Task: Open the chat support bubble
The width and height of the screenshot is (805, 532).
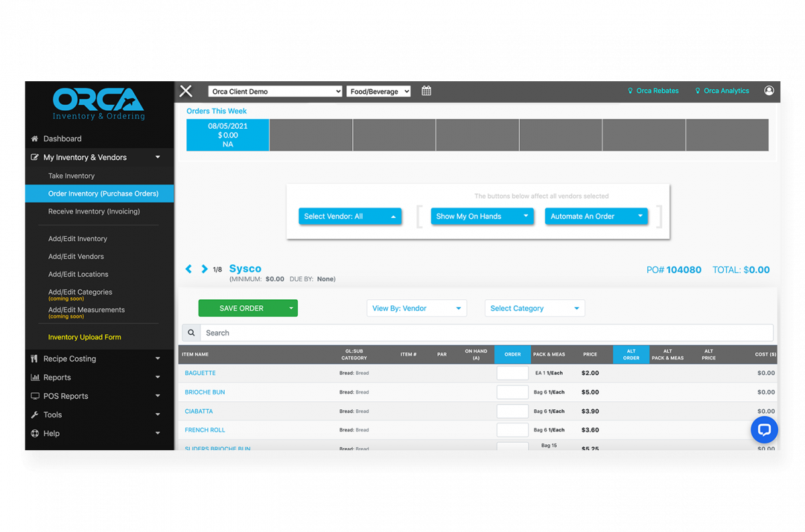Action: (764, 429)
